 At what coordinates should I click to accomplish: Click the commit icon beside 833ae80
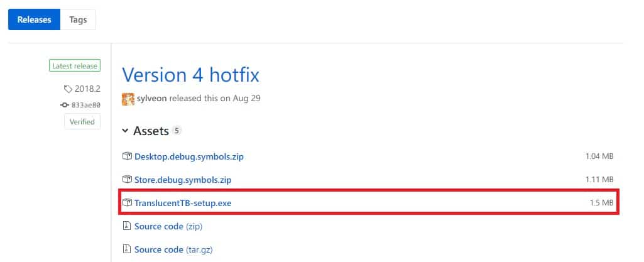65,105
